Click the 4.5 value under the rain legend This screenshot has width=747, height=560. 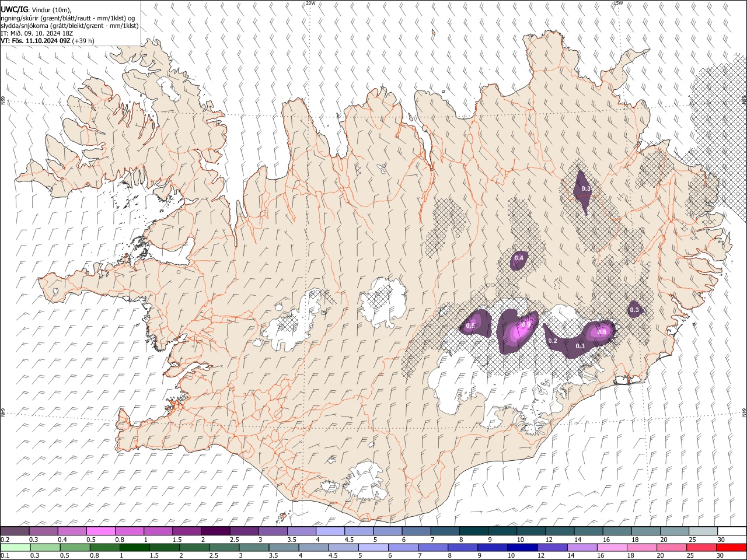tap(332, 556)
